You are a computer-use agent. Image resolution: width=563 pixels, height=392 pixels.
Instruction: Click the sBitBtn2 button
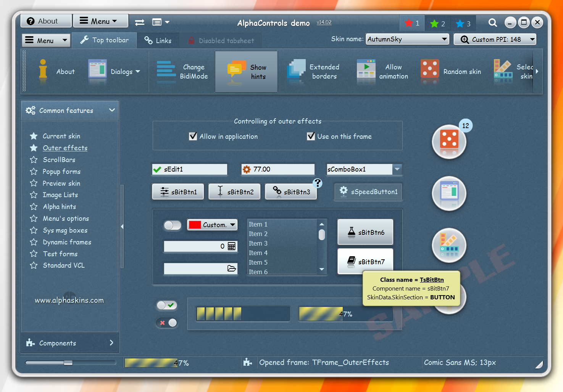coord(234,191)
